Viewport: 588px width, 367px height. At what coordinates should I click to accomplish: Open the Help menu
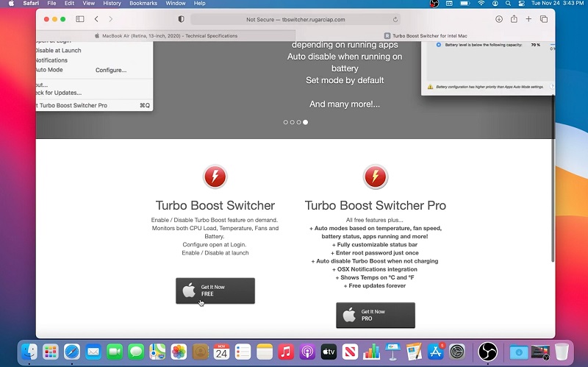pyautogui.click(x=199, y=4)
